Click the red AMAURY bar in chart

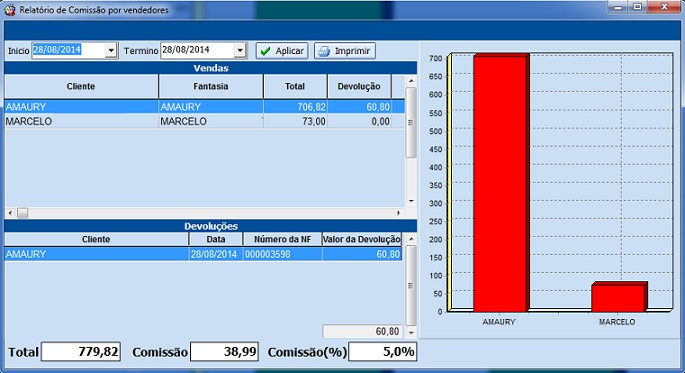point(501,183)
